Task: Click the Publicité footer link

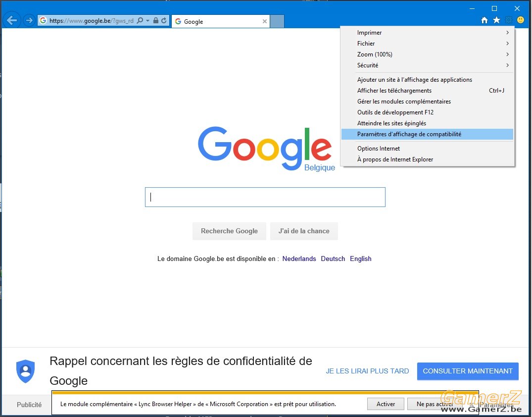Action: tap(29, 405)
